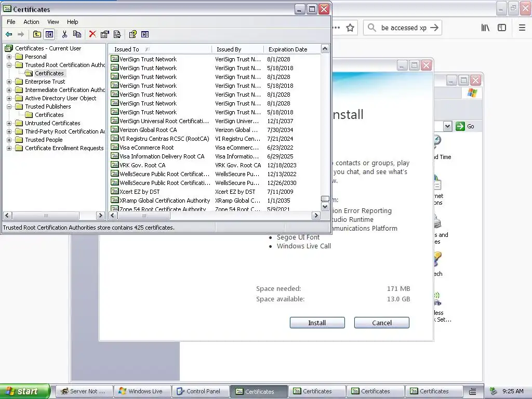Toggle the Show/Hide Console Tree icon
Screen dimensions: 532x399
point(49,34)
